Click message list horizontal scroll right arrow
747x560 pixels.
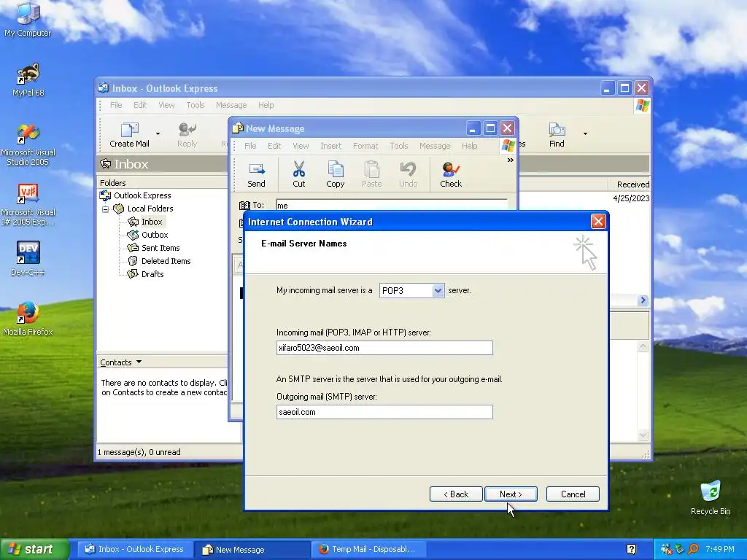(643, 300)
